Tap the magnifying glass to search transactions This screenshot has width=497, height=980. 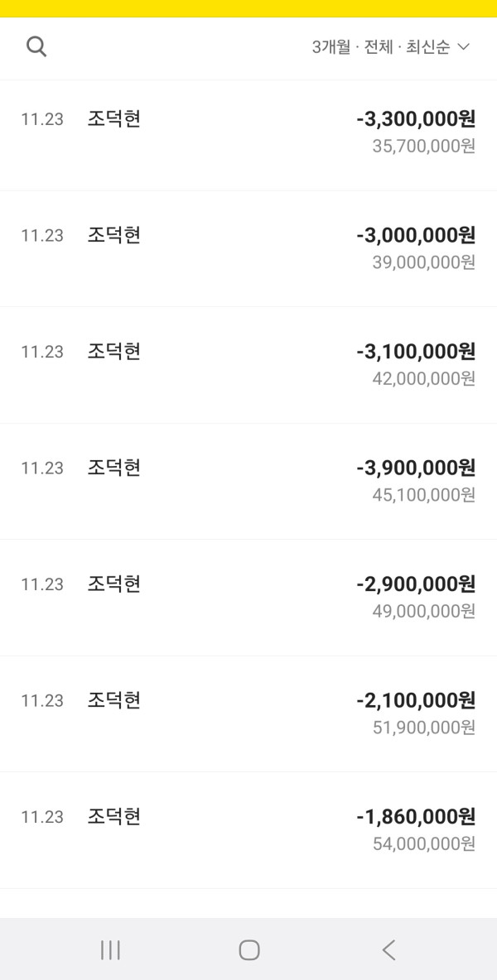[x=36, y=46]
